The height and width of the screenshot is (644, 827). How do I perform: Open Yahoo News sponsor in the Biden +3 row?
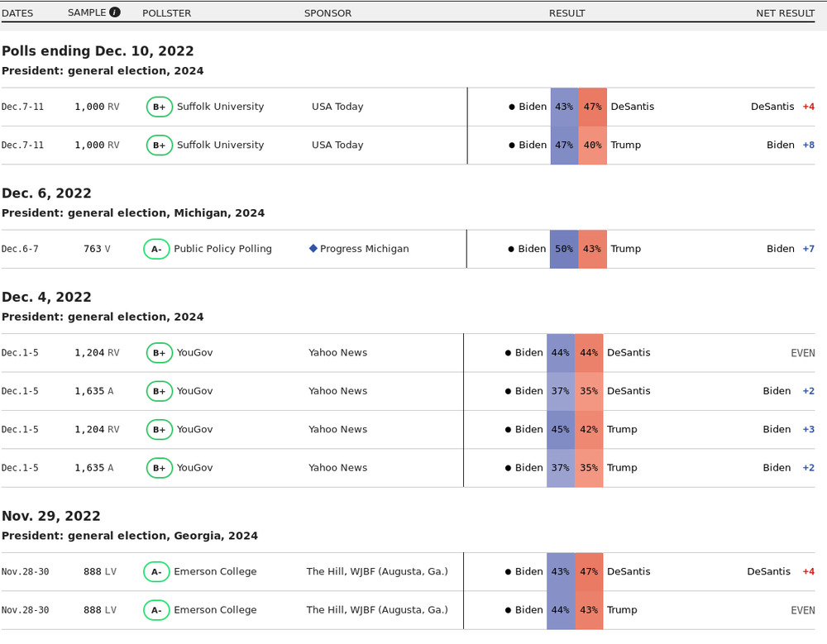(x=337, y=429)
